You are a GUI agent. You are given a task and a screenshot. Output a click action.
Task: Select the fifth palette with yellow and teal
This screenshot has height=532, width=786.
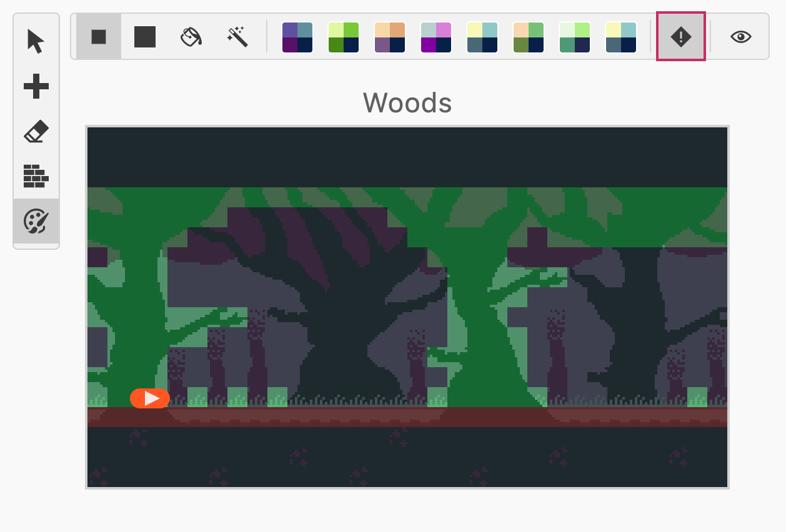pos(482,37)
